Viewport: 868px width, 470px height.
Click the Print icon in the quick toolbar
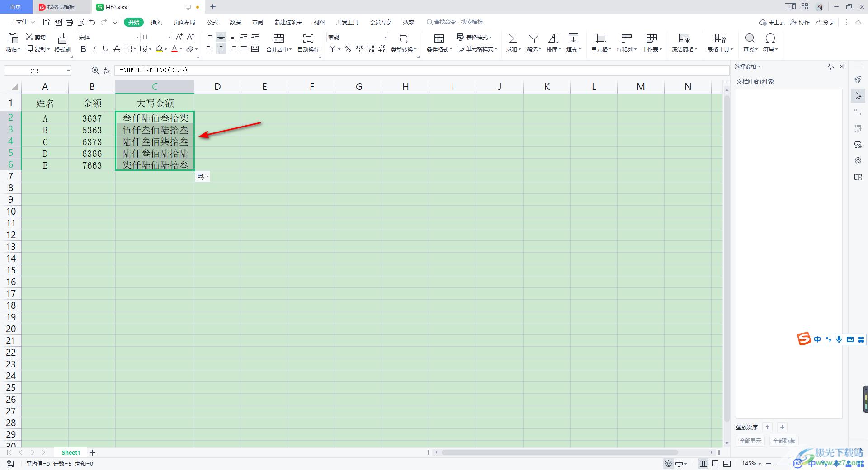pyautogui.click(x=69, y=22)
